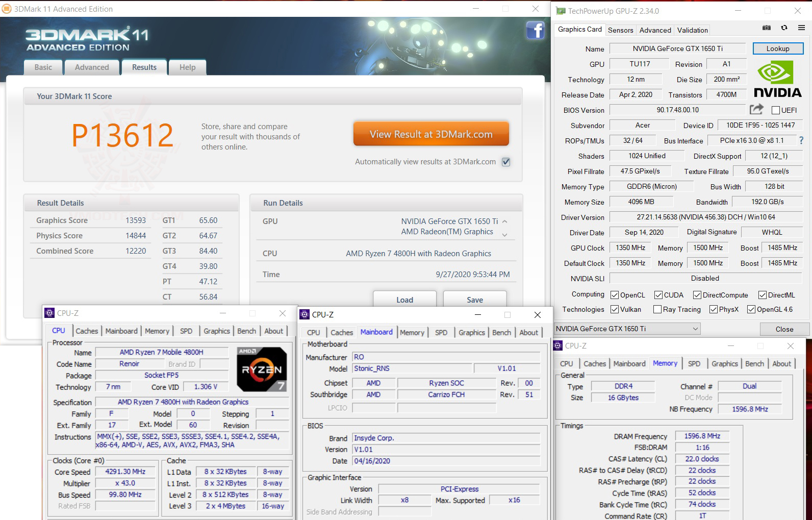Viewport: 812px width, 520px height.
Task: Open the Mainboard tab in CPU-Z processor window
Action: (x=121, y=331)
